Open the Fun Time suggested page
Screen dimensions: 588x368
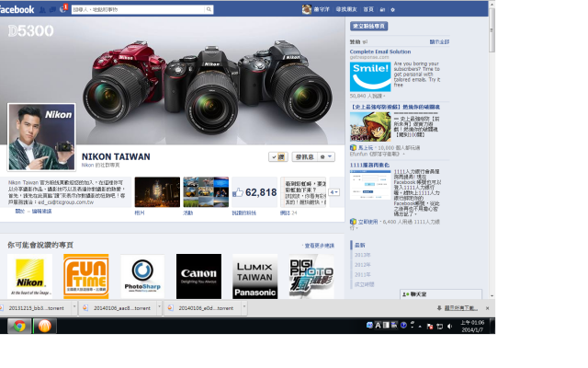click(x=85, y=276)
